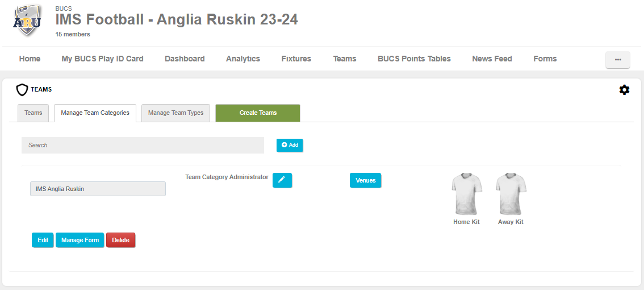Select the Manage Team Types tab
This screenshot has width=644, height=290.
click(175, 113)
